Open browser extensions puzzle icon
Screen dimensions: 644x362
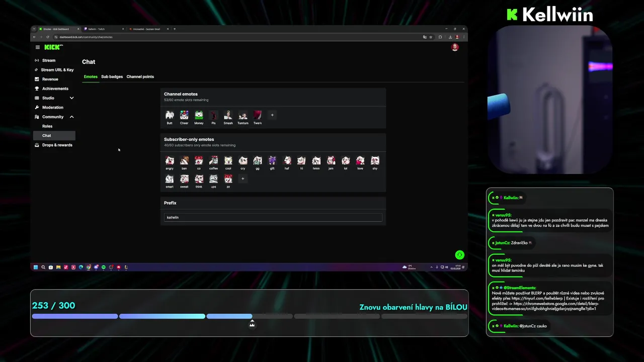click(x=440, y=37)
